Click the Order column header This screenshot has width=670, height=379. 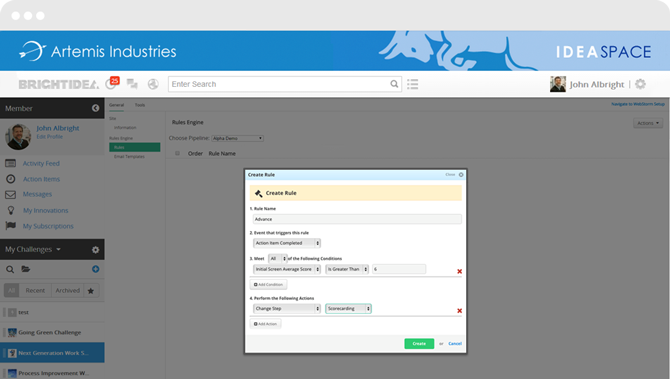pyautogui.click(x=195, y=153)
